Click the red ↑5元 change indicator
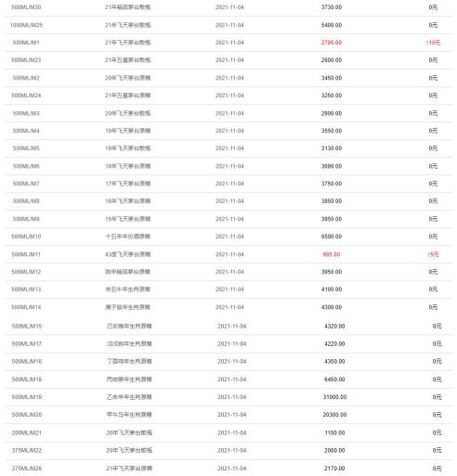 433,254
